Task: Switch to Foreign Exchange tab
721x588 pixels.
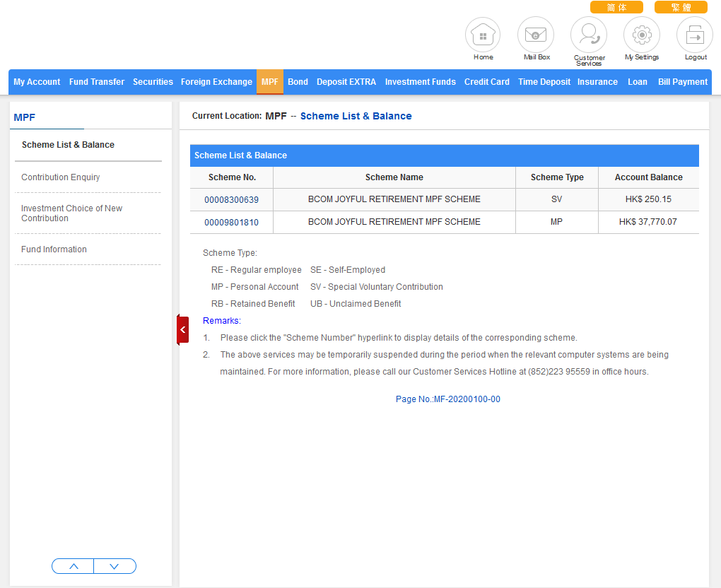Action: pyautogui.click(x=216, y=82)
